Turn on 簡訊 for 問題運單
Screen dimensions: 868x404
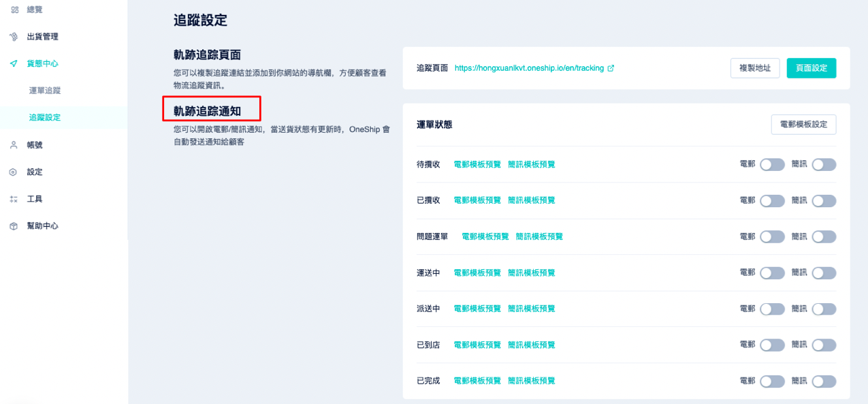click(824, 237)
